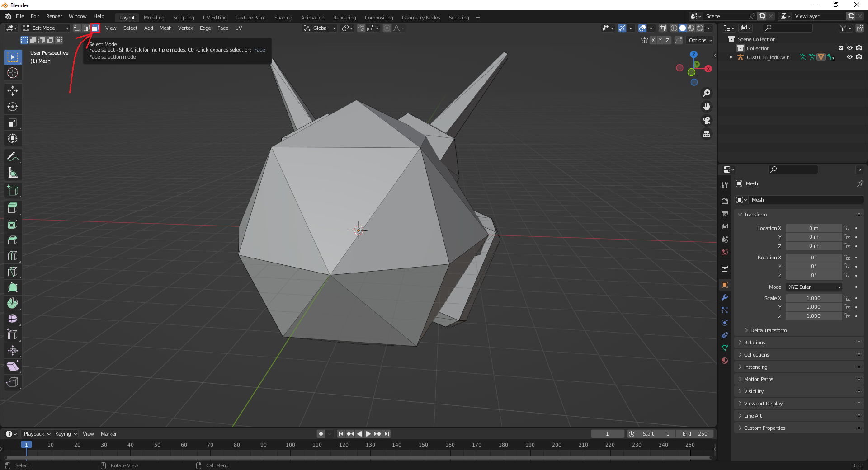Expand the Relations panel
This screenshot has width=868, height=470.
[755, 343]
